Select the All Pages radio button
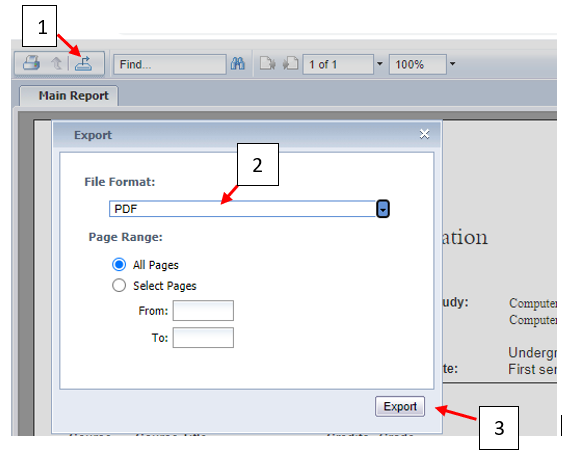 point(119,265)
